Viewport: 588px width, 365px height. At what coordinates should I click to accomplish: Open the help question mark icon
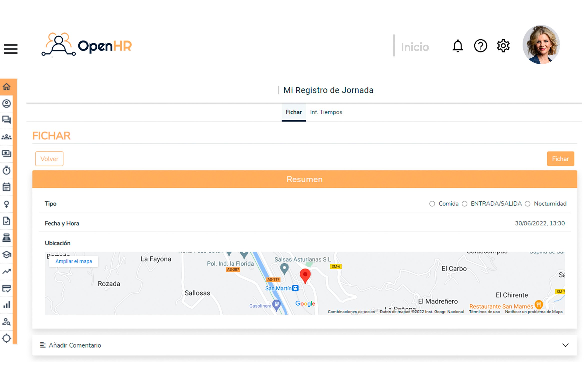(x=480, y=46)
